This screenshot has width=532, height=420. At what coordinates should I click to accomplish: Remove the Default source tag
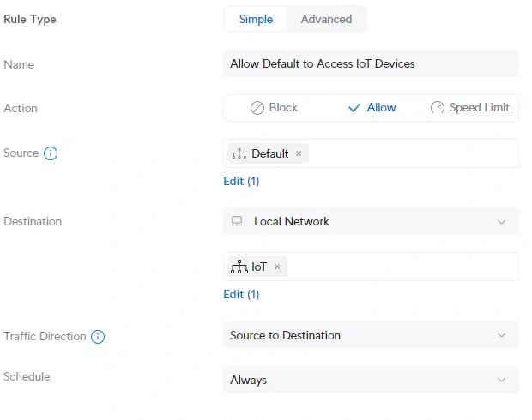pos(299,153)
